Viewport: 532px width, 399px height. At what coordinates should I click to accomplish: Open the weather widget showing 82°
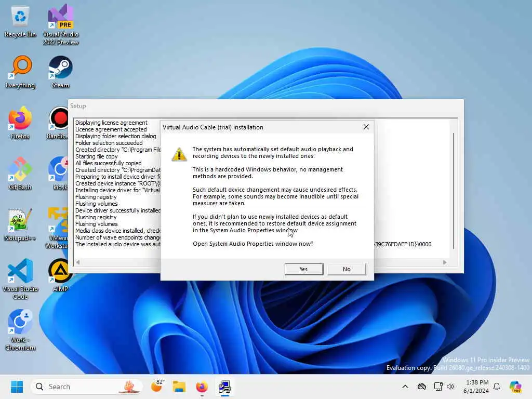pos(157,386)
